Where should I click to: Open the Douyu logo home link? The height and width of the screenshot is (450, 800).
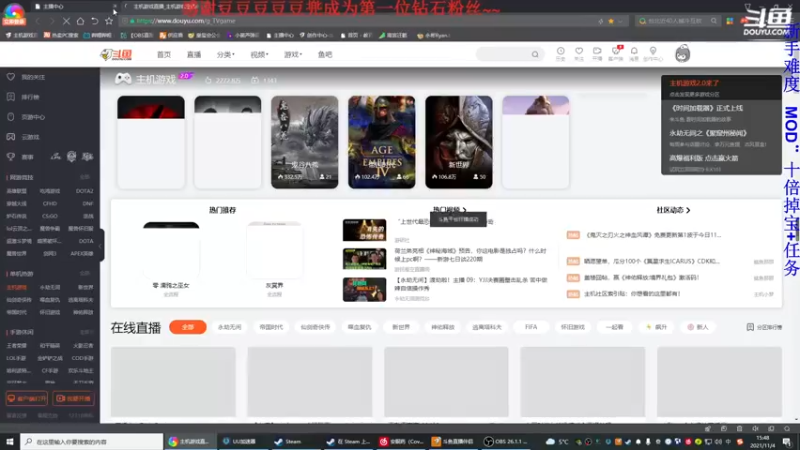116,55
